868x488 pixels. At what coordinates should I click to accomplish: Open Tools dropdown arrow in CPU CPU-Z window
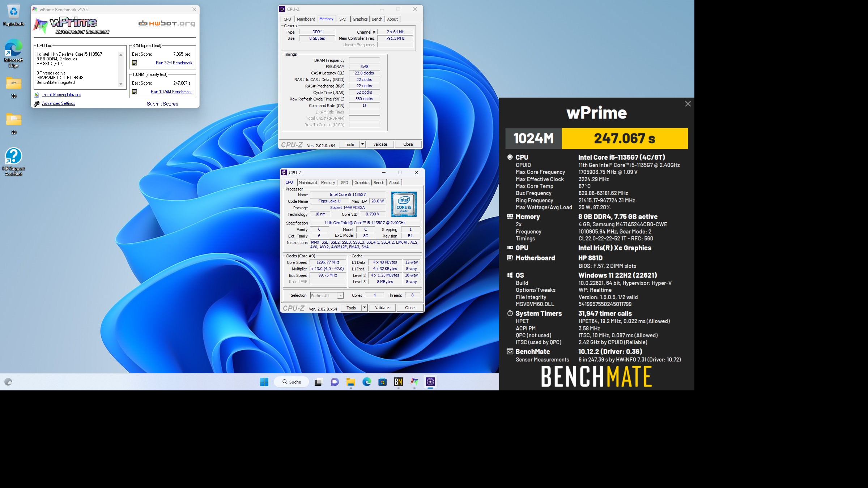364,308
